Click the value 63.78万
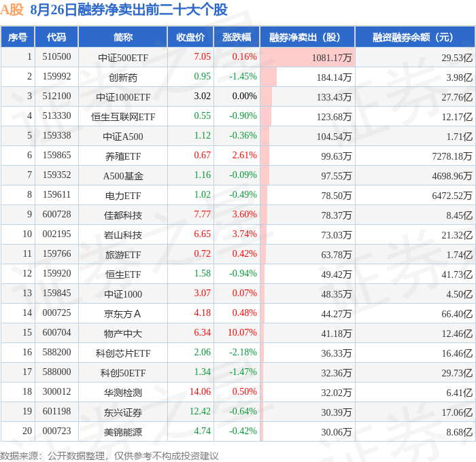The image size is (476, 462). point(337,255)
